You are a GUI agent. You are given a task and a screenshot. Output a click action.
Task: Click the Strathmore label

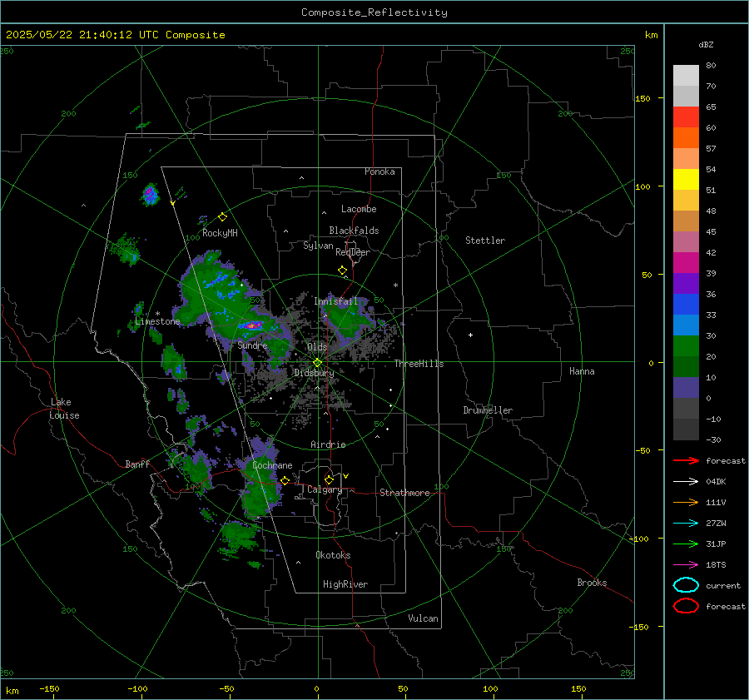click(x=405, y=493)
